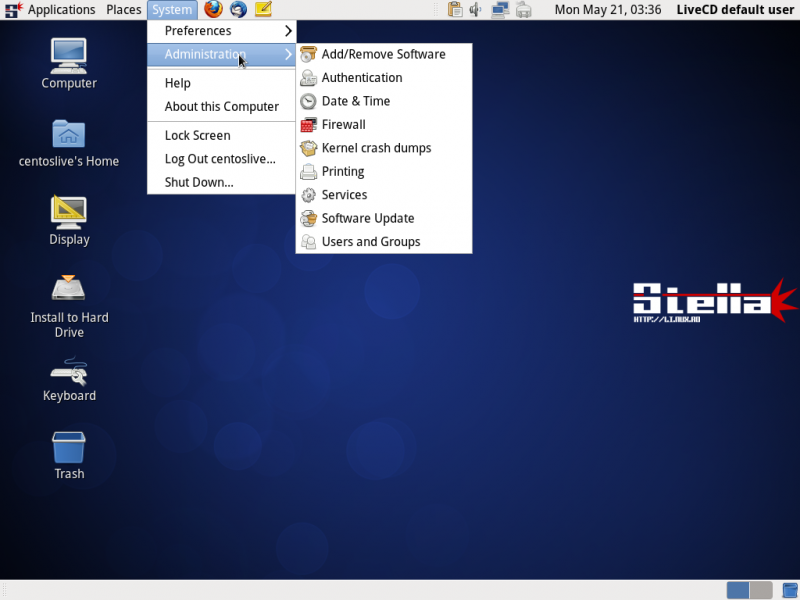800x600 pixels.
Task: Open Add/Remove Software
Action: click(x=384, y=54)
